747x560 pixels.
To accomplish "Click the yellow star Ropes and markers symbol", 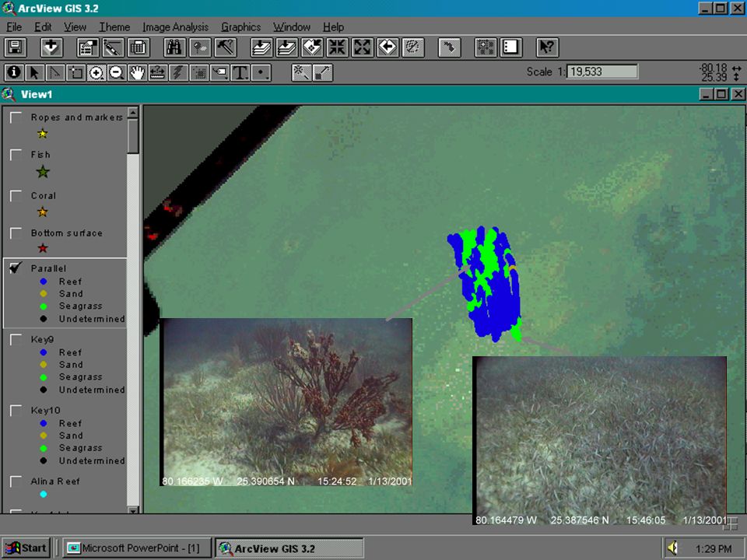I will click(x=43, y=134).
